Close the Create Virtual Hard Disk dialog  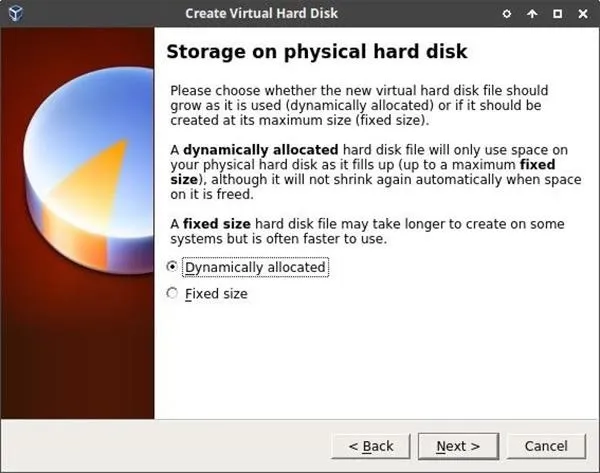click(583, 14)
